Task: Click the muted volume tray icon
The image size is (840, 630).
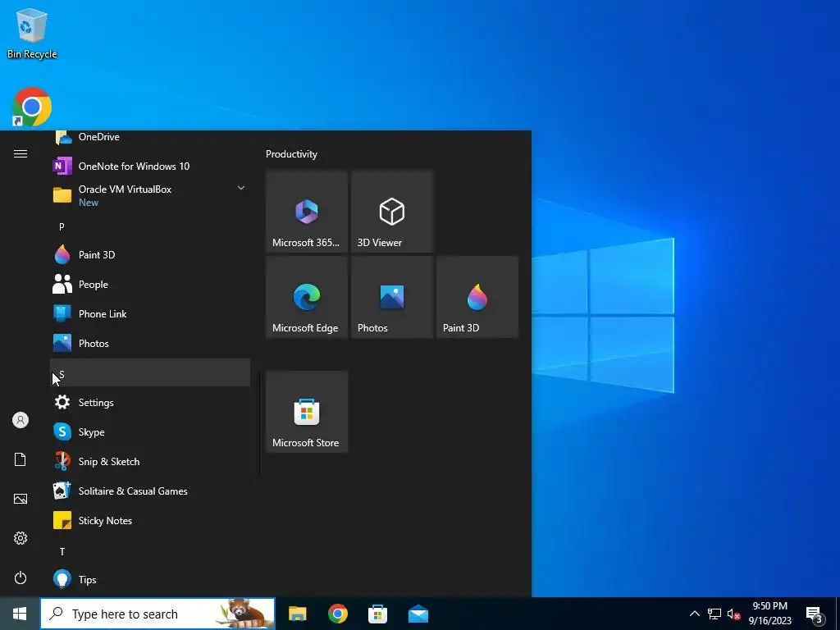Action: coord(733,614)
